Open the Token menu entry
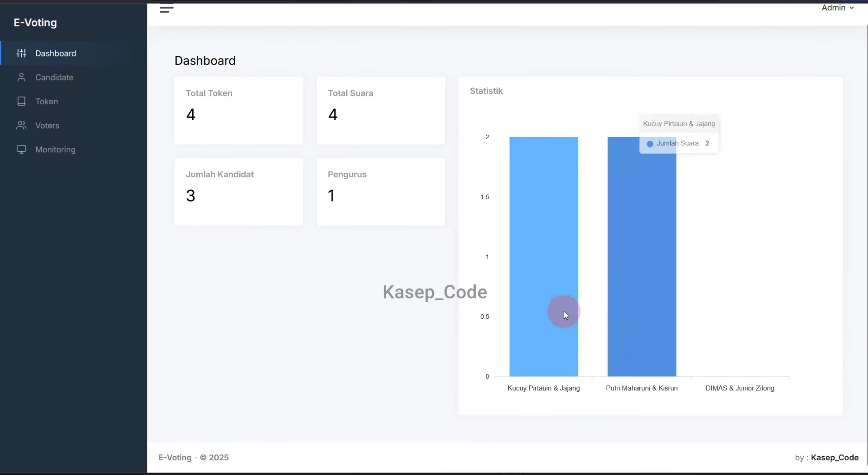This screenshot has width=868, height=475. pos(74,101)
